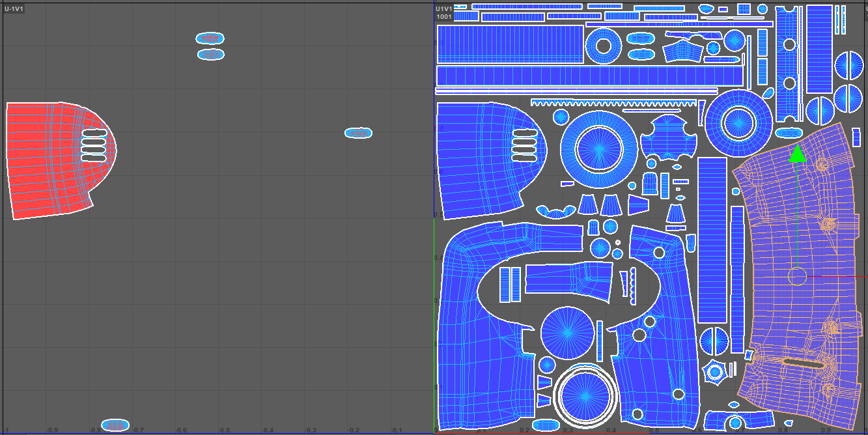Click the green arrow tip of the move gizmo
Screen dimensions: 868x435
coord(797,154)
